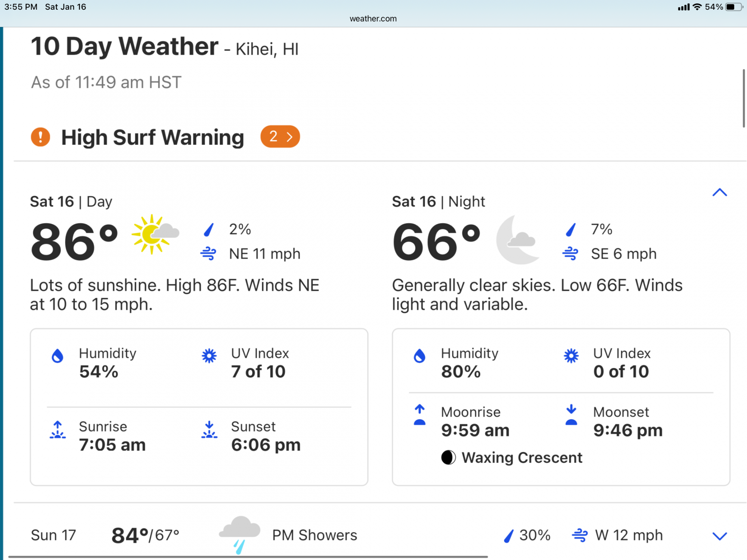Viewport: 747px width, 560px height.
Task: Click the moon and cloud night icon
Action: tap(517, 240)
